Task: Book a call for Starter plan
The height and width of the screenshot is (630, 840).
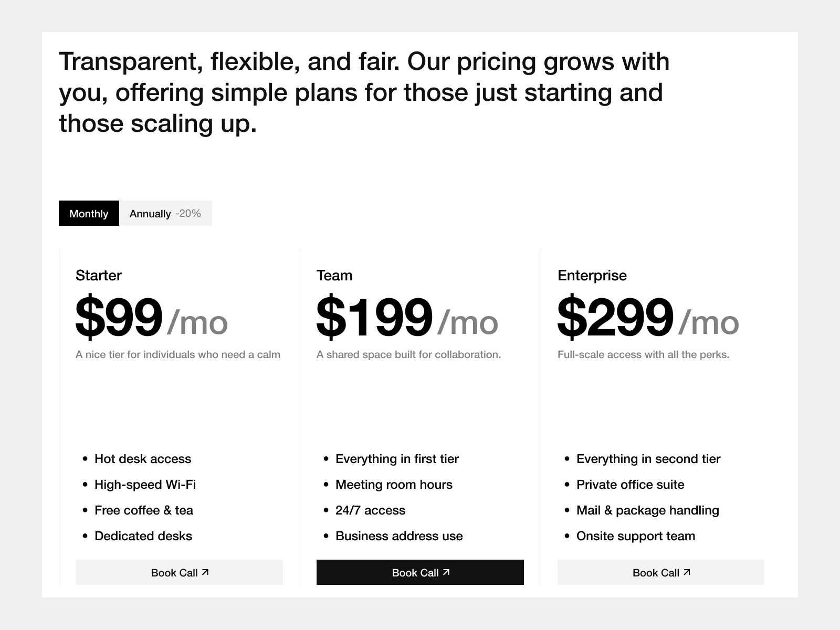Action: [x=179, y=572]
